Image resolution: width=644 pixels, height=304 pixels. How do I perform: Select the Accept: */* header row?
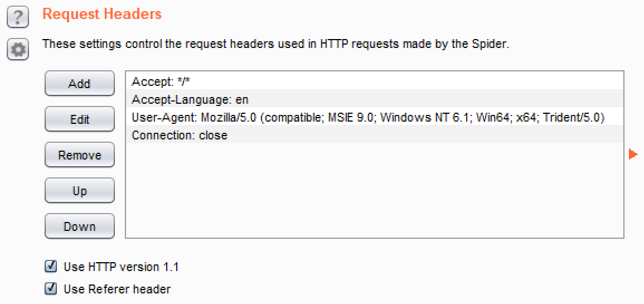pos(374,81)
